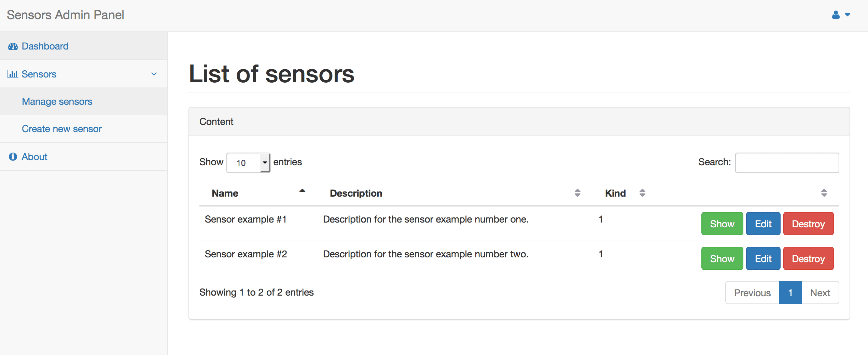Click the Sensors bar chart icon
The width and height of the screenshot is (868, 355).
point(13,74)
